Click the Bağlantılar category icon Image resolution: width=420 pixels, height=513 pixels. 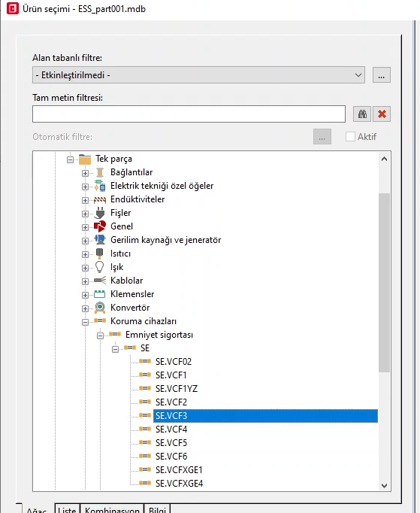100,172
